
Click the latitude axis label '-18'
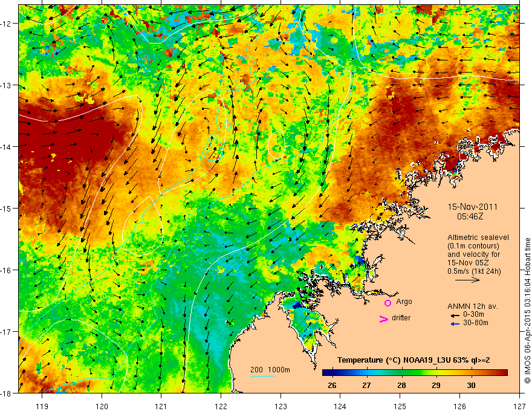(x=6, y=393)
